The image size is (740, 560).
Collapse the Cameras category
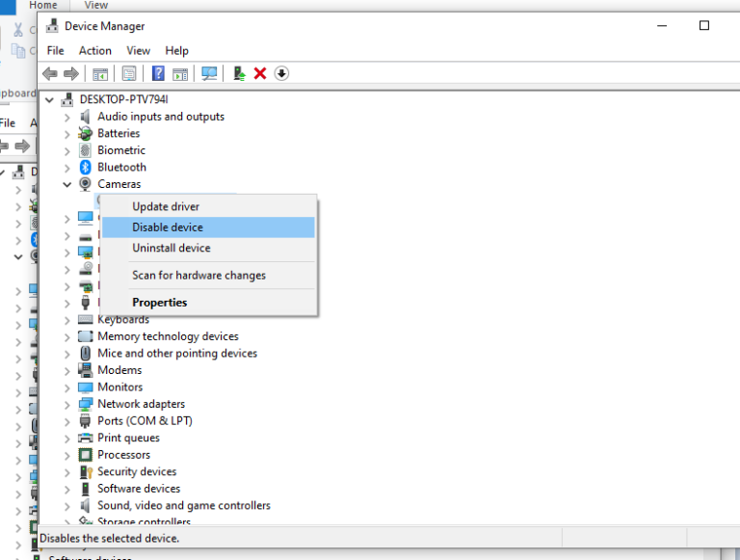(67, 184)
